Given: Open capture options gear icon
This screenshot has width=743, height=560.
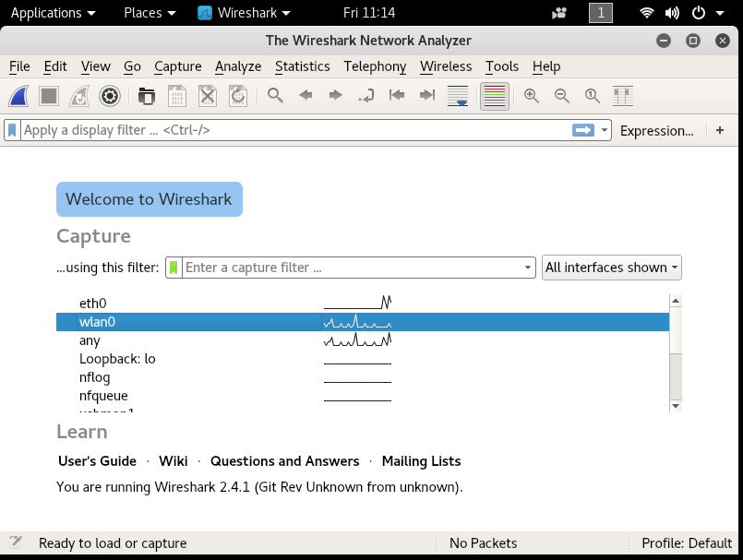Looking at the screenshot, I should click(110, 96).
